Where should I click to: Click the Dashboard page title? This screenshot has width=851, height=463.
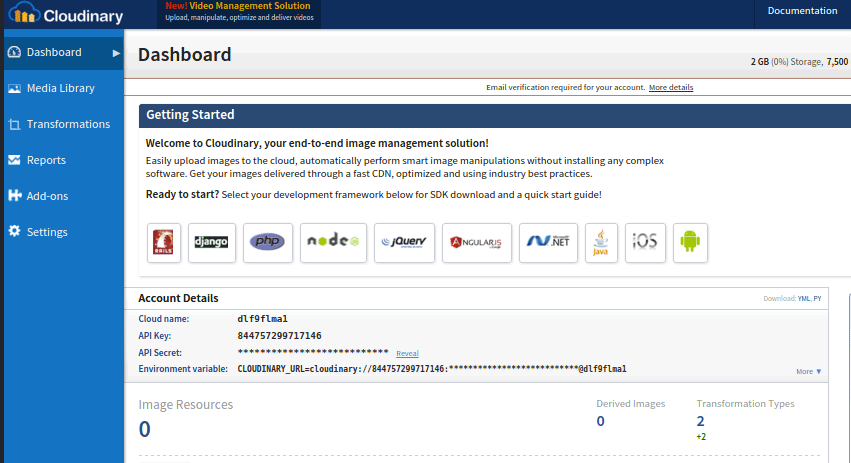[185, 54]
